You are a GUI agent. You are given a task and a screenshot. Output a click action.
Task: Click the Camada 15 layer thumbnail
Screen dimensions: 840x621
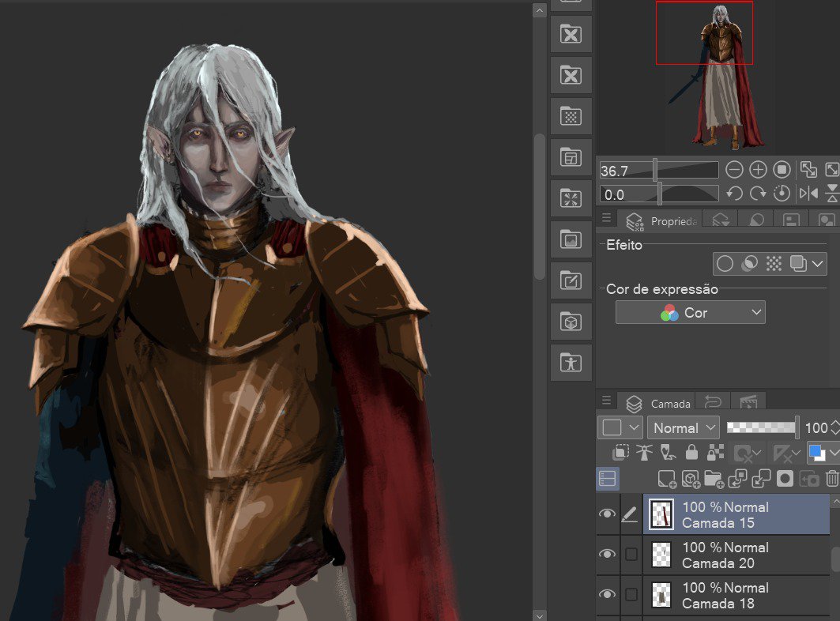pyautogui.click(x=661, y=514)
